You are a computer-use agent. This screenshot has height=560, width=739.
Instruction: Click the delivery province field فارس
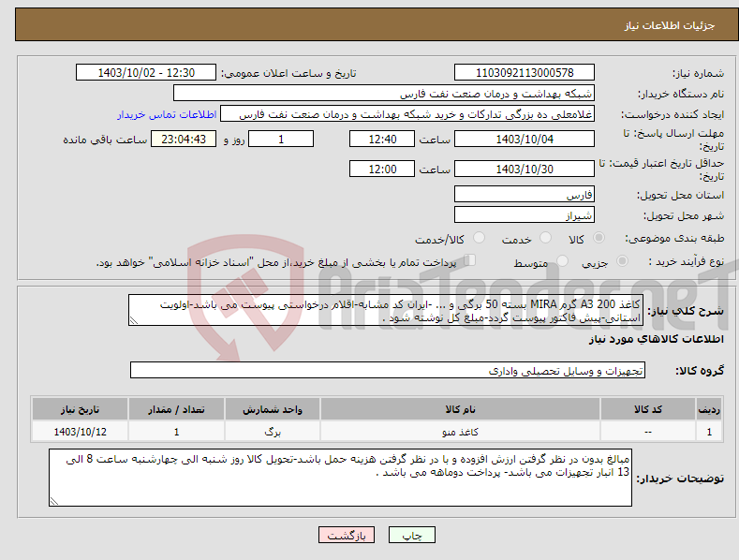coord(525,194)
